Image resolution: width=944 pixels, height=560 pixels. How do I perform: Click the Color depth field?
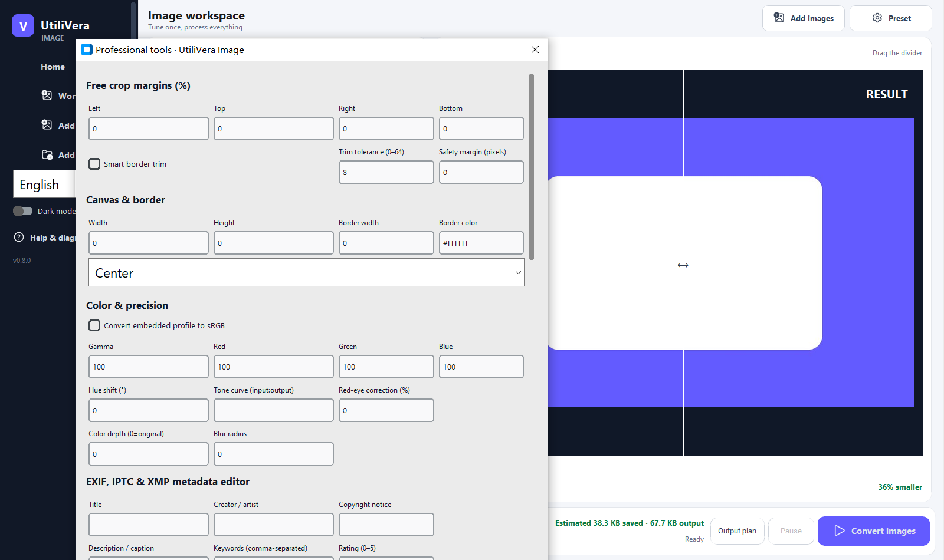pyautogui.click(x=149, y=454)
